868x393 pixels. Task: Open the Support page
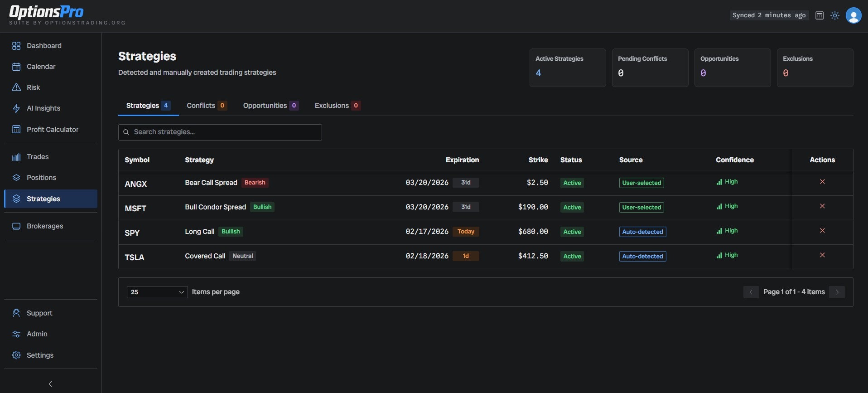coord(51,313)
